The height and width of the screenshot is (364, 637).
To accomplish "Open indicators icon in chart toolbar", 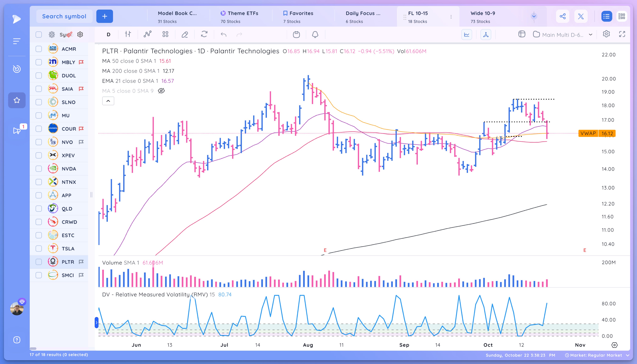I will point(147,34).
